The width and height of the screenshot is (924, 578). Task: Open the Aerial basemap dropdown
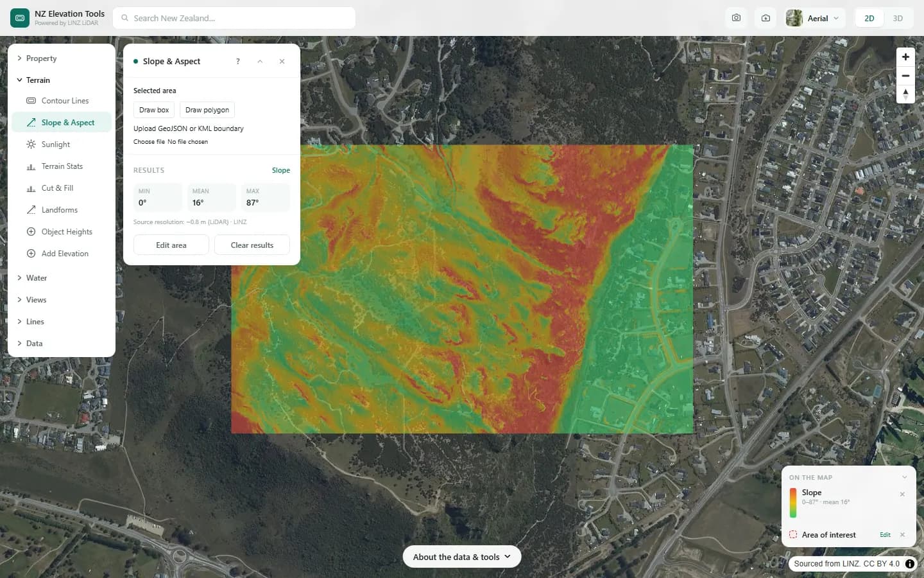pos(815,18)
